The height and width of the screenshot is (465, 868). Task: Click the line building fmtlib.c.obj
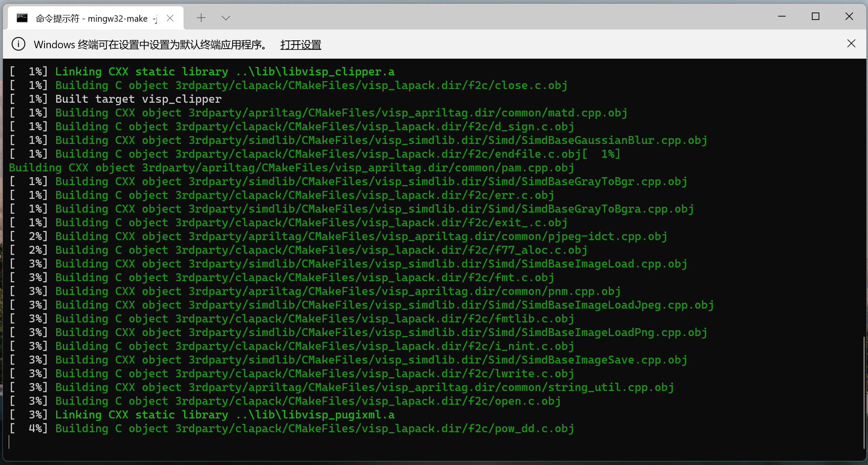click(x=292, y=319)
